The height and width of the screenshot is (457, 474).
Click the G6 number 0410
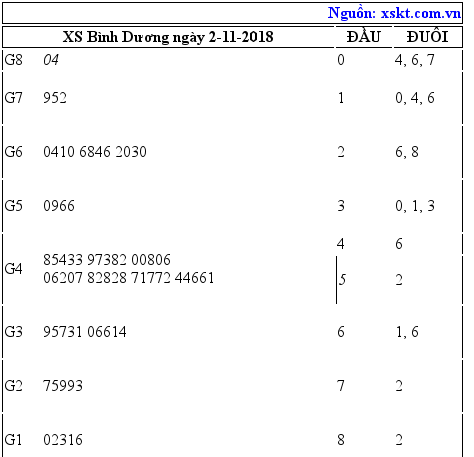click(x=59, y=152)
